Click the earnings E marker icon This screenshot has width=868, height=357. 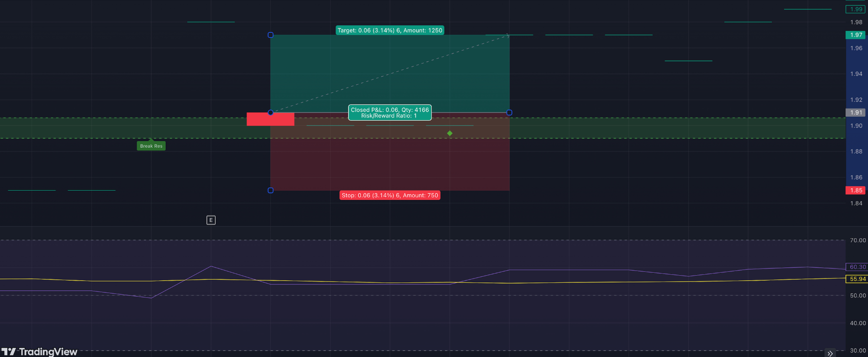coord(211,220)
